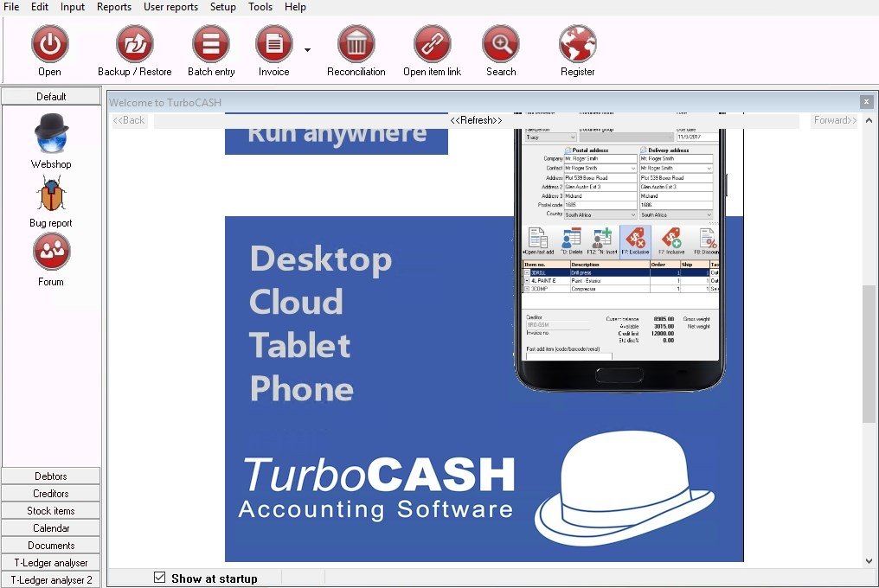The width and height of the screenshot is (879, 588).
Task: Click the phone screenshot image
Action: [x=620, y=252]
